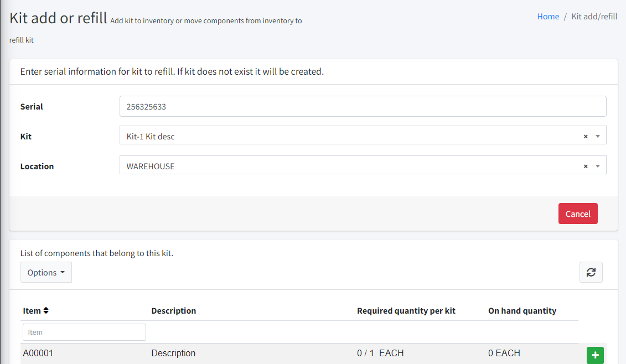Screen dimensions: 626x364
Task: Sort the table by Item column
Action: point(46,311)
